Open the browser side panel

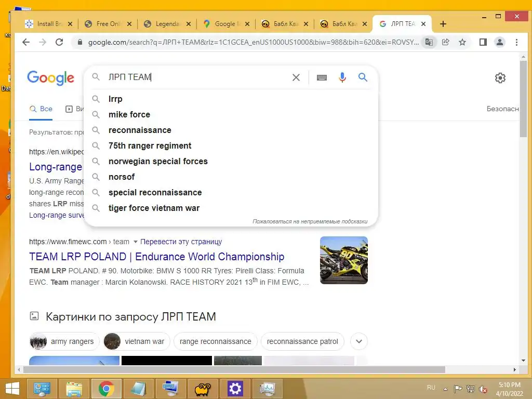(x=483, y=42)
